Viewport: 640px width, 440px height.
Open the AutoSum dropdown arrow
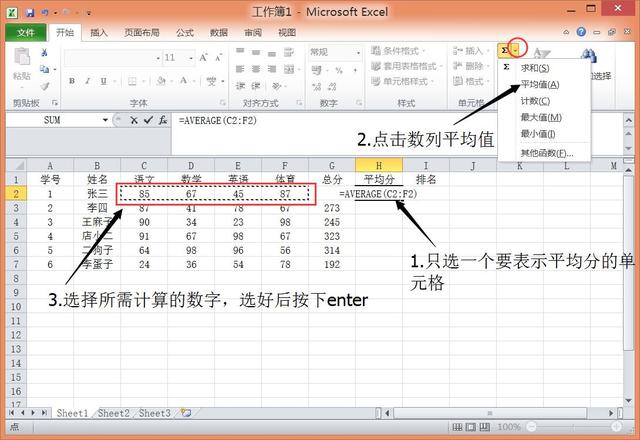(517, 50)
